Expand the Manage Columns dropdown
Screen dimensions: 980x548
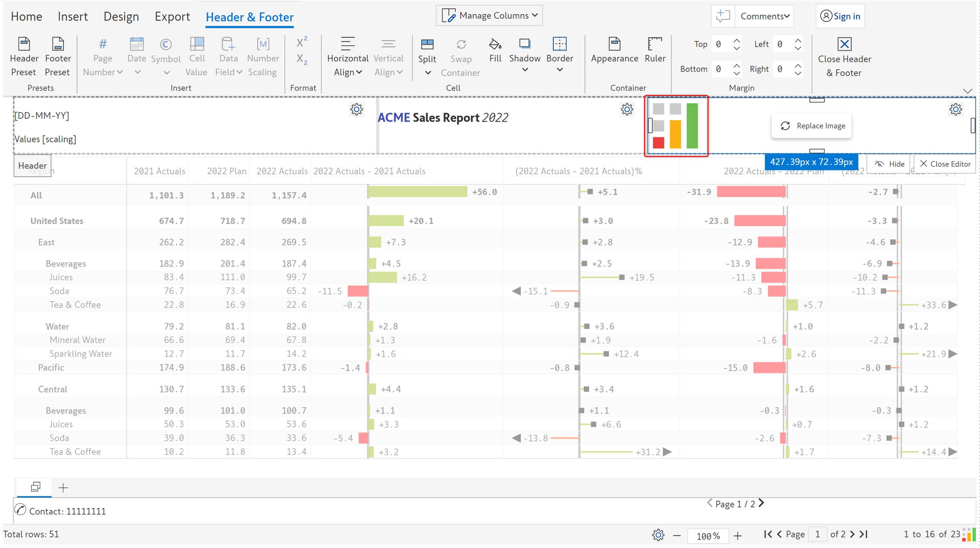pos(490,16)
